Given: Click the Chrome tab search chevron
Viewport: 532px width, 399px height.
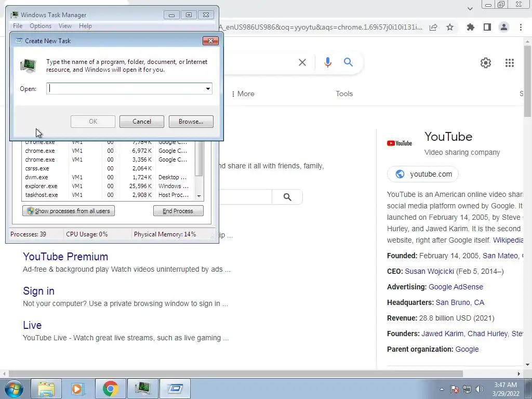Looking at the screenshot, I should click(470, 8).
